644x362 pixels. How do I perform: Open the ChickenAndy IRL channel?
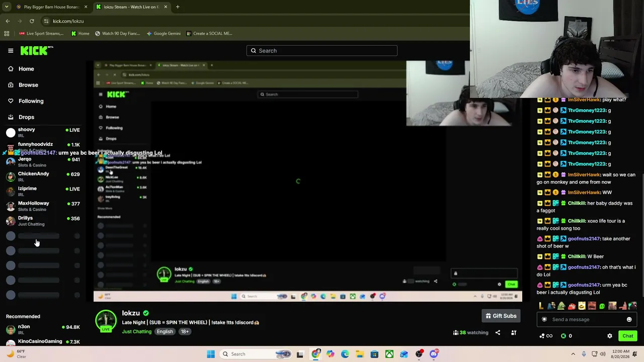pos(43,176)
